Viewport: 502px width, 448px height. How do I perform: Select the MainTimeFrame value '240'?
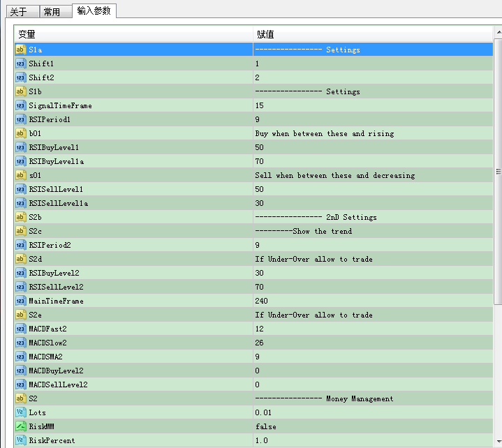coord(373,301)
